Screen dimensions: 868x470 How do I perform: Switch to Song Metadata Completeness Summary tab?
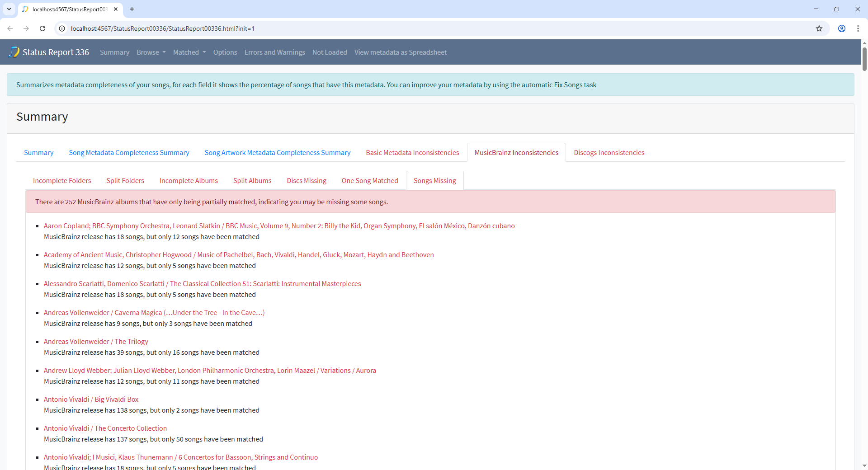(129, 153)
